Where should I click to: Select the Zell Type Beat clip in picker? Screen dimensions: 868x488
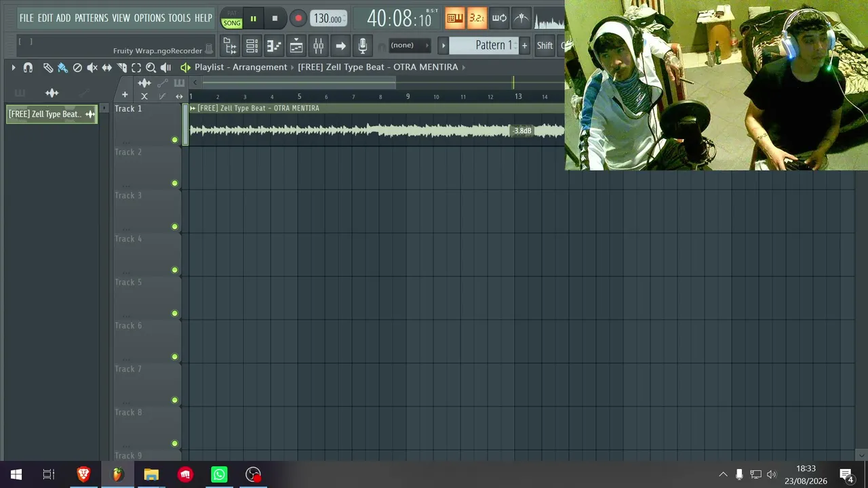tap(52, 114)
